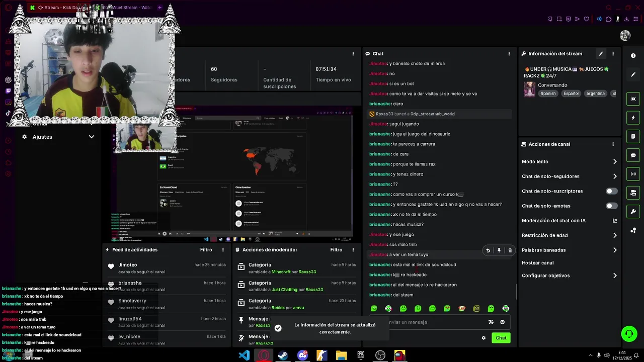Open the chat settings gear icon

point(484,338)
